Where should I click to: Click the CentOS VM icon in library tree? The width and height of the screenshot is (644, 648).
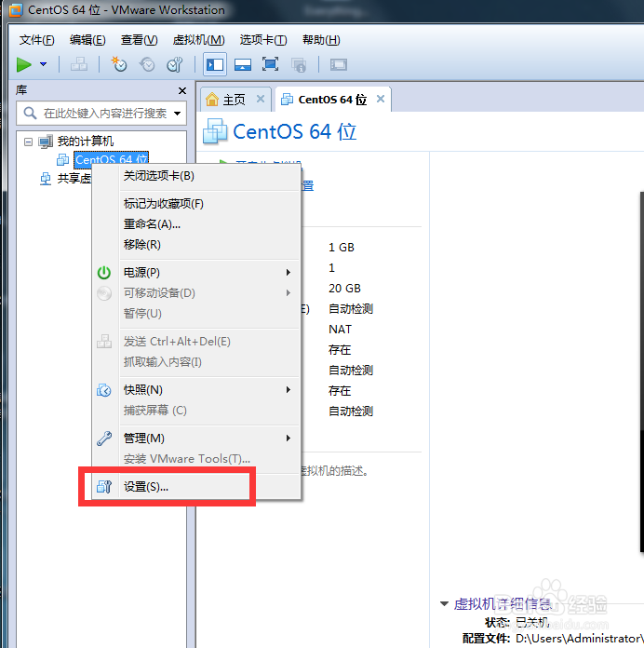pos(62,159)
